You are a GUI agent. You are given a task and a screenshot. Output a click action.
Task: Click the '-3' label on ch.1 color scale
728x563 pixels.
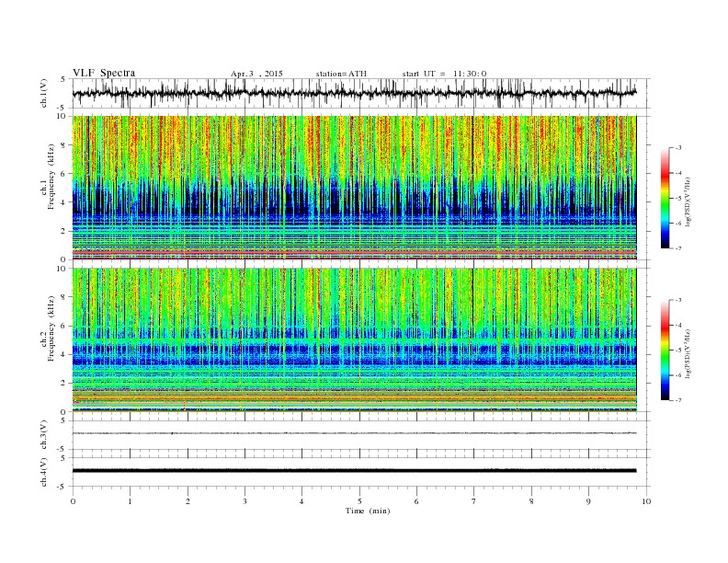(678, 148)
